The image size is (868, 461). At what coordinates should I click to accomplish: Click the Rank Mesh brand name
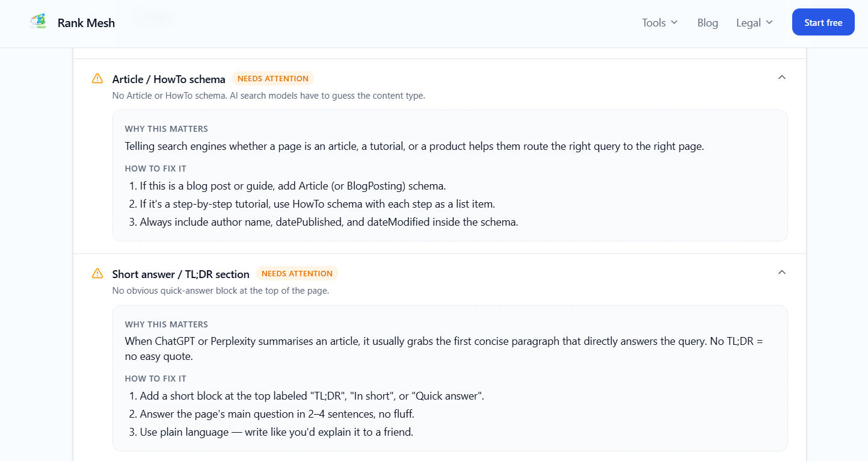point(86,23)
